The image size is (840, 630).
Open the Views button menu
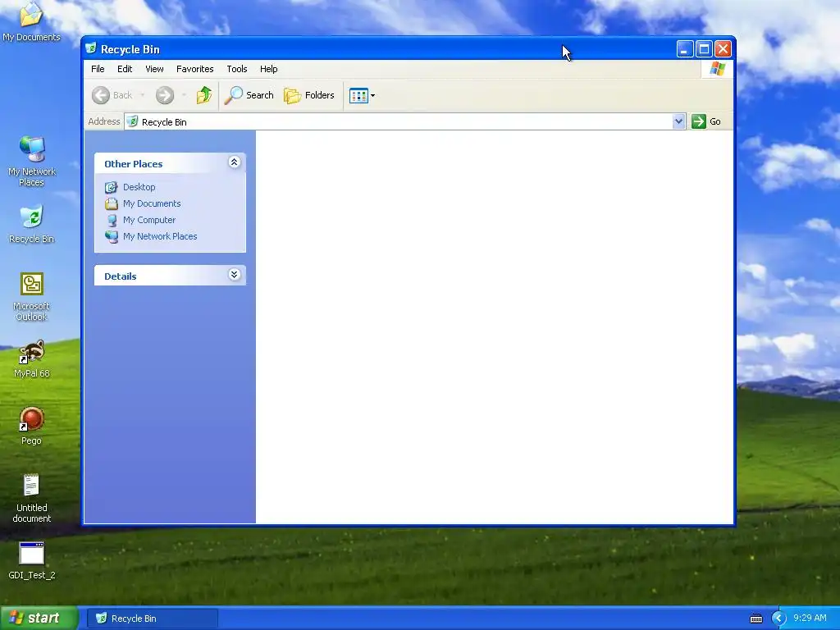click(x=362, y=95)
